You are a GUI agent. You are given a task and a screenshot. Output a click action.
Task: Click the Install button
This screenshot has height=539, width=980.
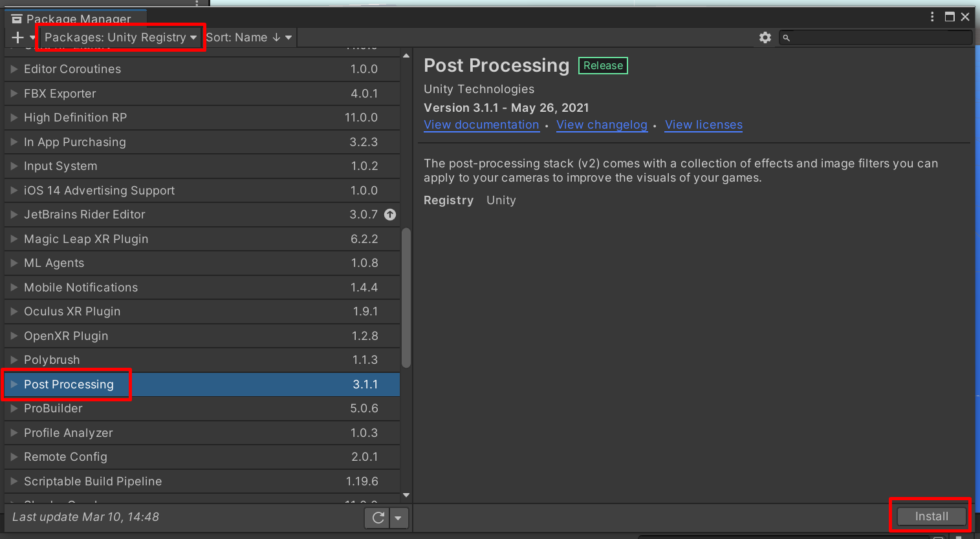tap(931, 516)
